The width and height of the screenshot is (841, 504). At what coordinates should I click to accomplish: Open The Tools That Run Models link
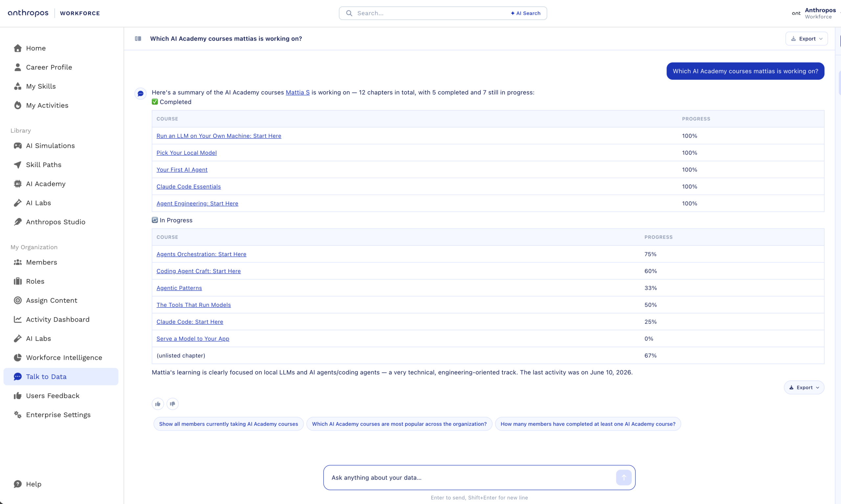pos(193,305)
